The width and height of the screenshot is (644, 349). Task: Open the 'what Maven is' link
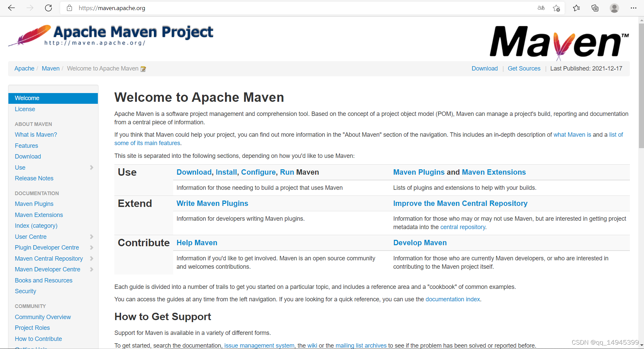(572, 135)
